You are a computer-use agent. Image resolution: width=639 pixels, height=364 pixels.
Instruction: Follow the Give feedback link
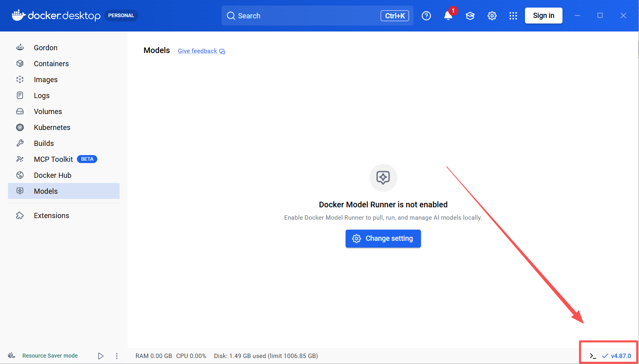click(x=197, y=51)
